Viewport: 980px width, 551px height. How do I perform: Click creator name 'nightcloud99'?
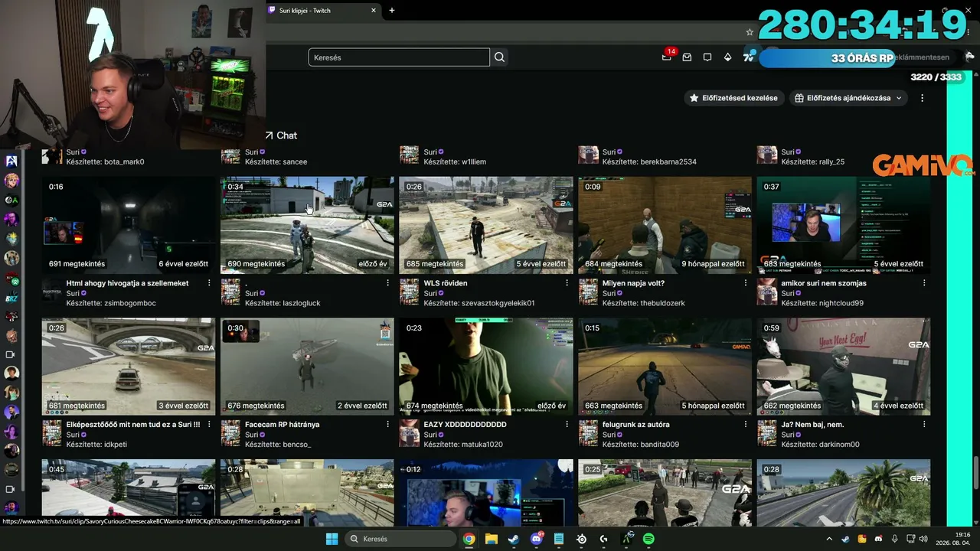pyautogui.click(x=841, y=303)
